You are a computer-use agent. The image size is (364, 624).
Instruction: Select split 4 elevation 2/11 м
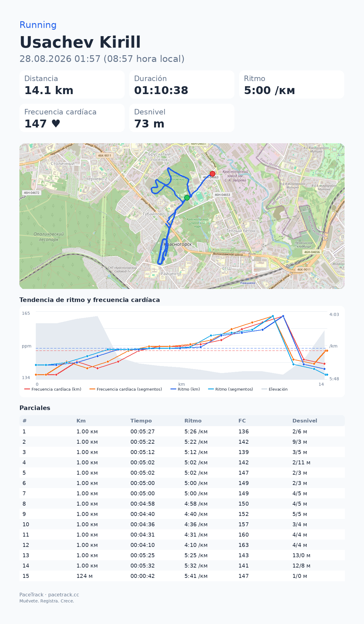(x=302, y=463)
